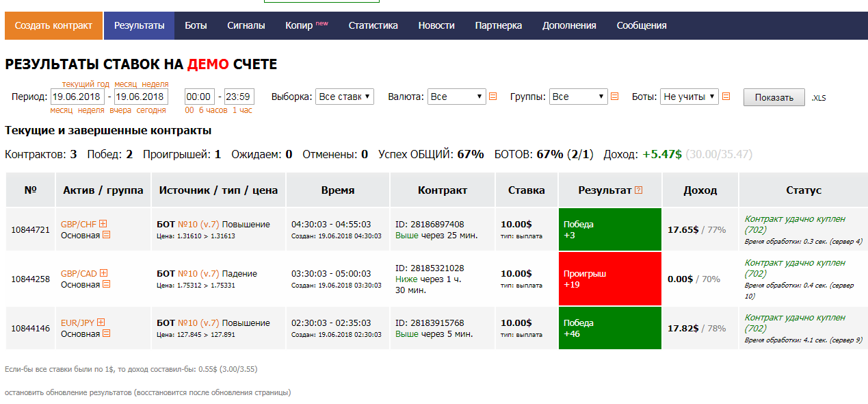
Task: Open the Копир tab
Action: click(x=307, y=25)
